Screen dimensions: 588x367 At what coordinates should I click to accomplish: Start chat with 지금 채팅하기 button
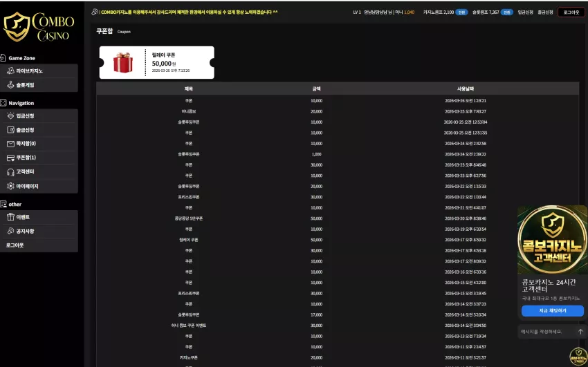click(553, 310)
